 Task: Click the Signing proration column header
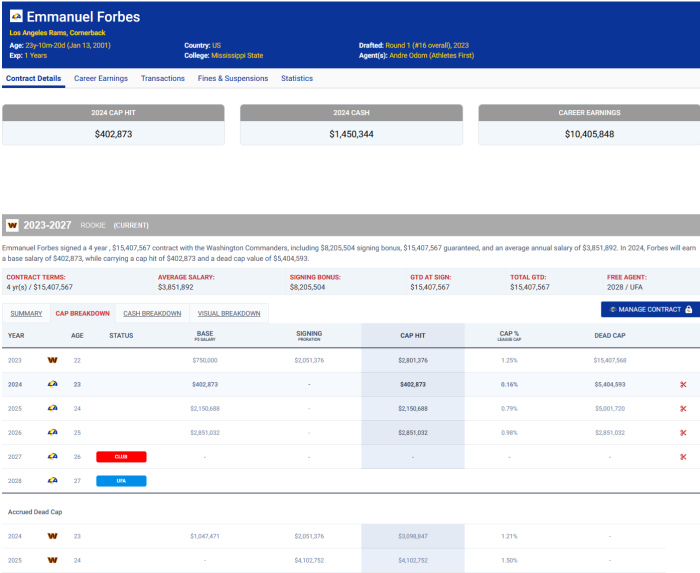pyautogui.click(x=309, y=336)
